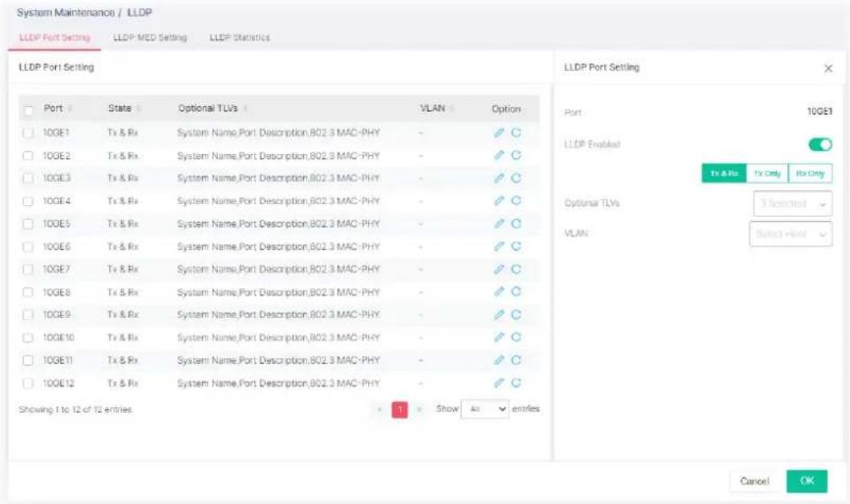850x504 pixels.
Task: Reset the 10GE12 port row
Action: [516, 383]
